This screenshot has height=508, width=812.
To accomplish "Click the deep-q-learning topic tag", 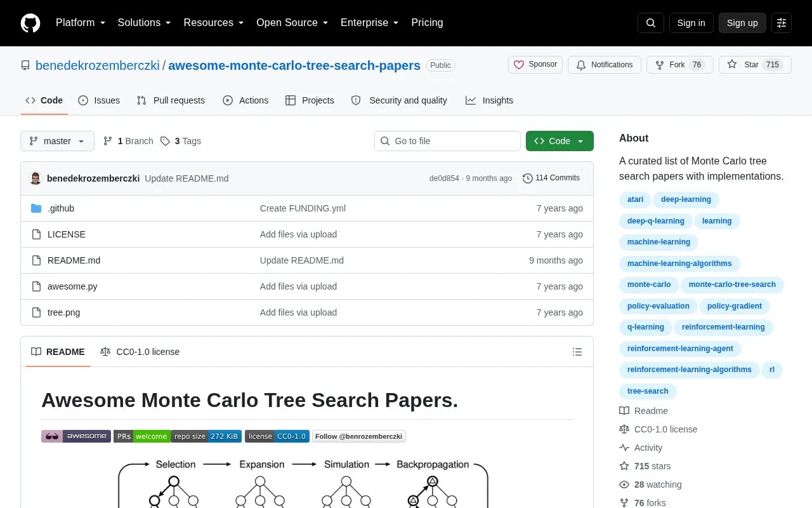I will point(656,221).
